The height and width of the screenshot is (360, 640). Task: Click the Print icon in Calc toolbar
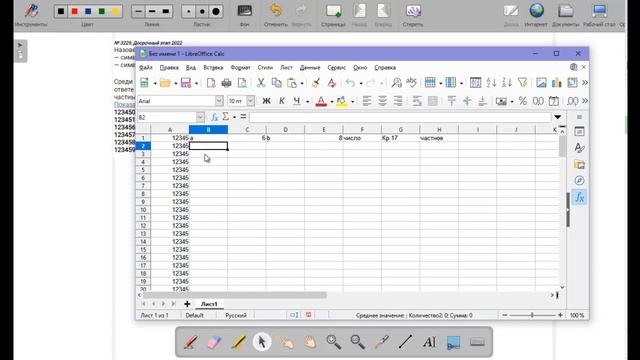click(x=226, y=83)
